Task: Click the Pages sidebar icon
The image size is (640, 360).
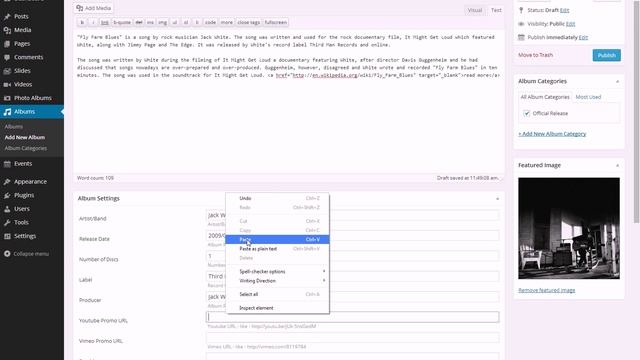Action: pyautogui.click(x=7, y=44)
